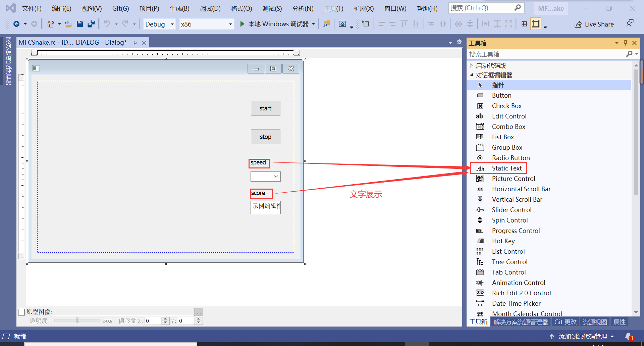Select the Edit Control tool

549,116
